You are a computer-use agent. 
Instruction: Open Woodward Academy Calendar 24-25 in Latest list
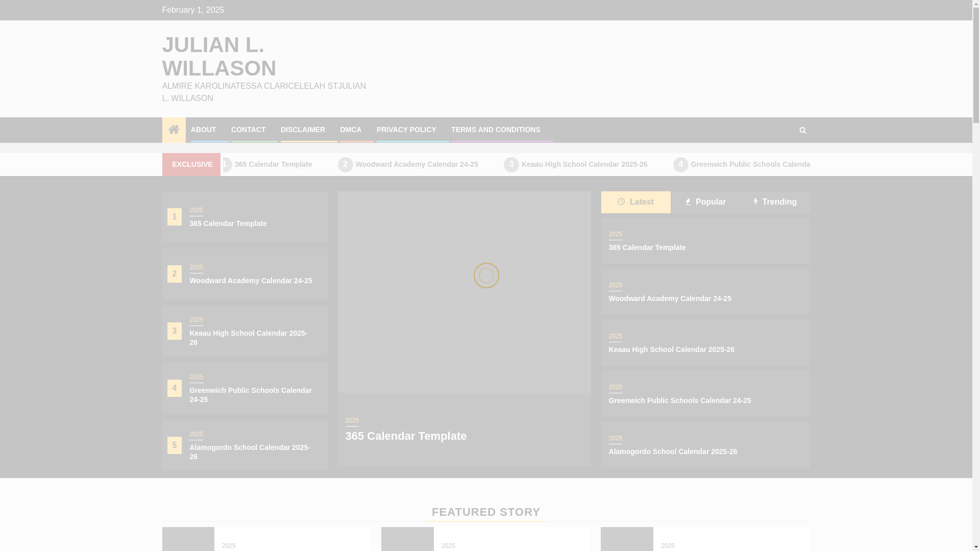(670, 298)
